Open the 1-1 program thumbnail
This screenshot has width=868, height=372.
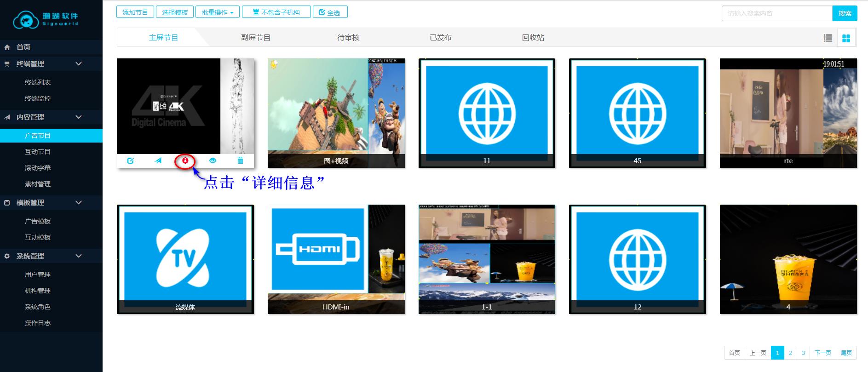(487, 259)
